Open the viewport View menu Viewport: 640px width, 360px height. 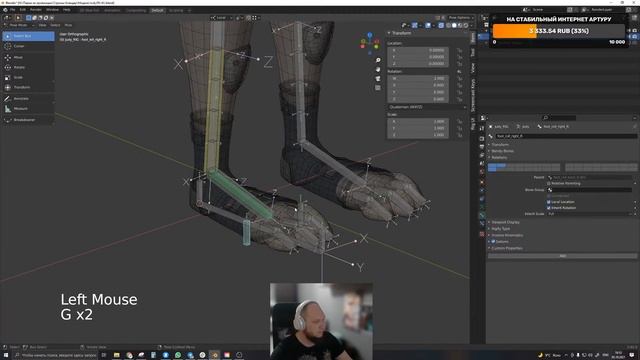(42, 25)
